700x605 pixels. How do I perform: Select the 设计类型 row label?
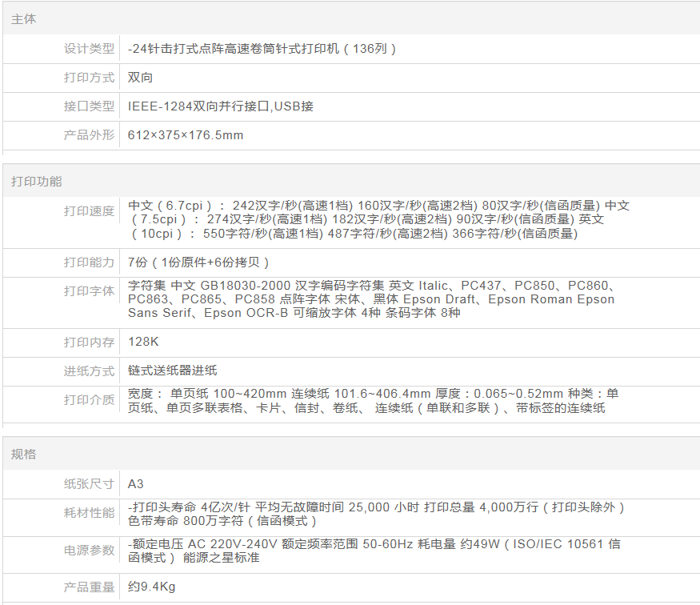tap(89, 49)
